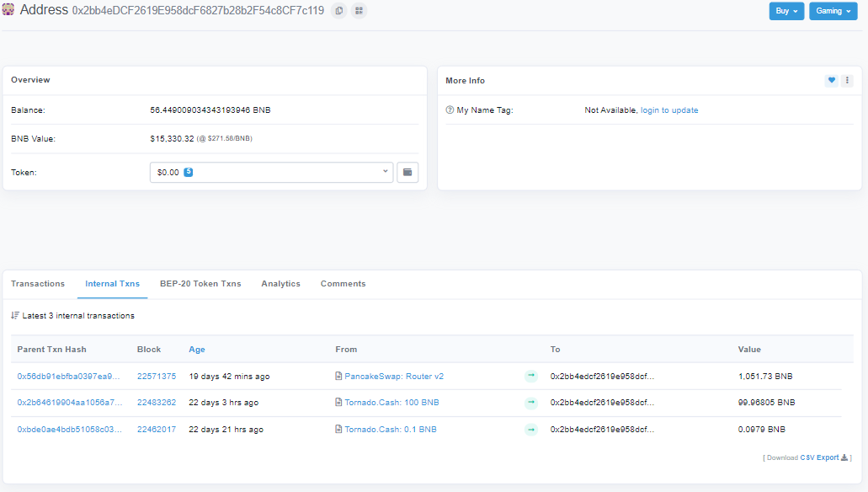Viewport: 868px width, 492px height.
Task: Open the PancakeSwap: Router v2 link
Action: tap(394, 377)
